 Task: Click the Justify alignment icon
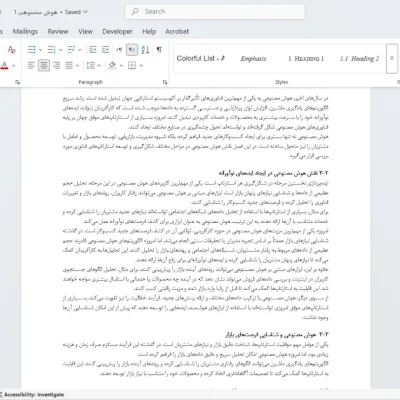69,65
